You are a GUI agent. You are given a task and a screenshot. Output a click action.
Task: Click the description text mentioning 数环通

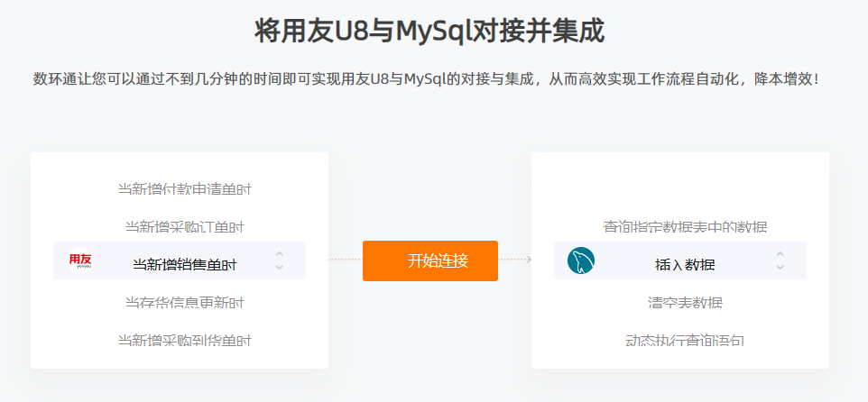[x=426, y=79]
